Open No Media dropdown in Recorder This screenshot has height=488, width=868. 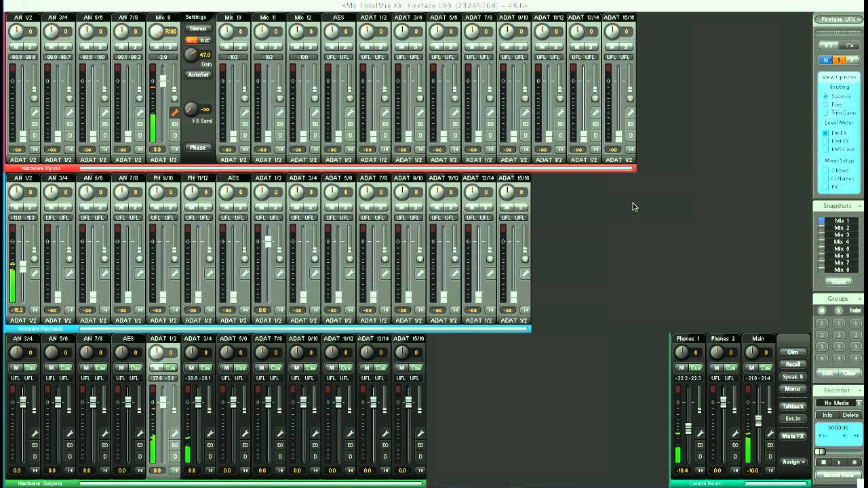pos(859,402)
